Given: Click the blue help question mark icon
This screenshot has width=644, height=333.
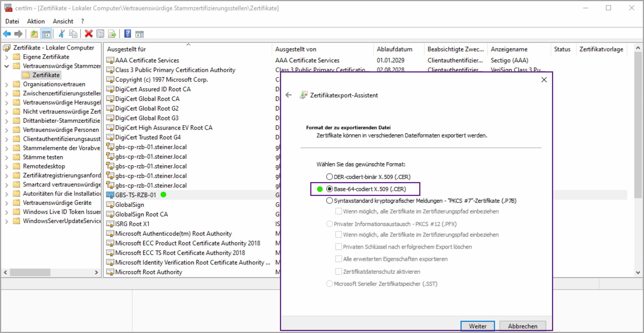Looking at the screenshot, I should (x=128, y=34).
